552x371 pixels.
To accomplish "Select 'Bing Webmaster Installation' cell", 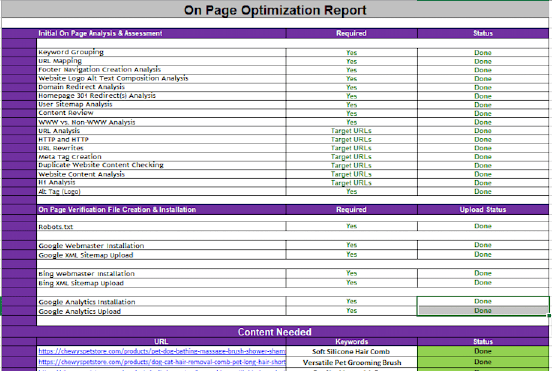I will (162, 273).
